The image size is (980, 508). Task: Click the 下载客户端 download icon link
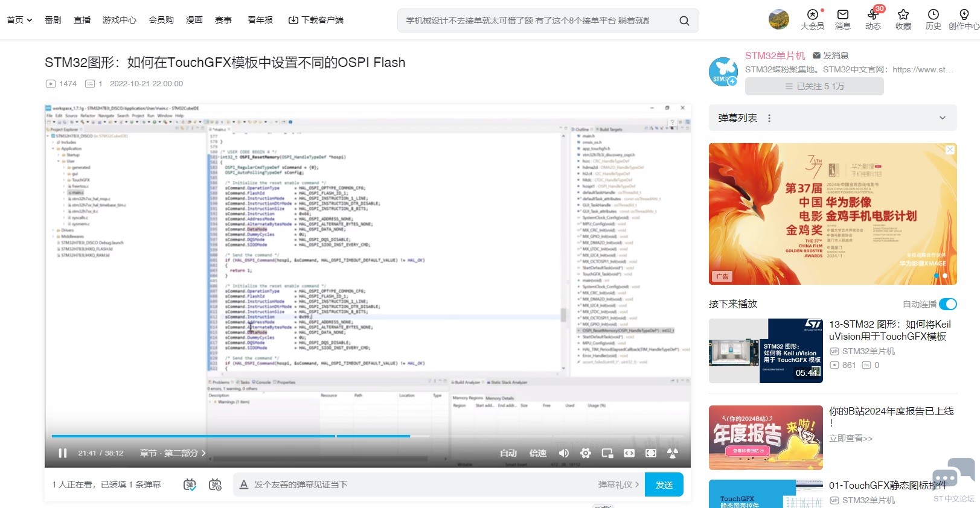click(316, 20)
